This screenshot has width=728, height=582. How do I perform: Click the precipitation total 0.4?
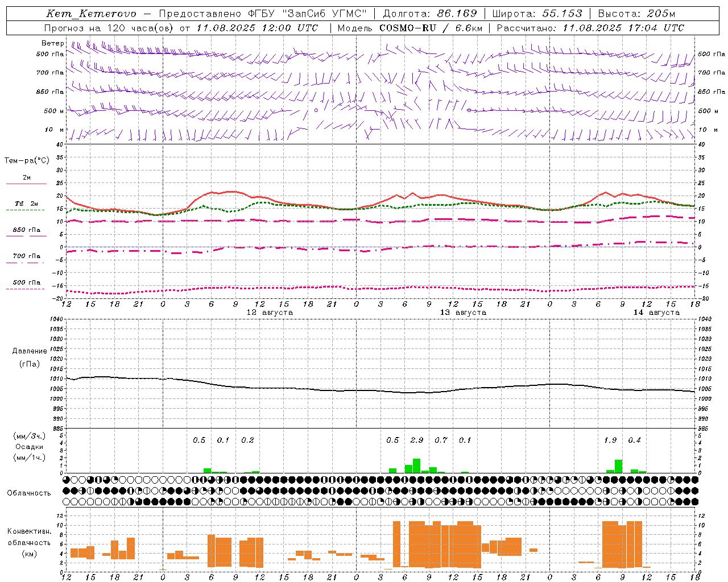(634, 440)
